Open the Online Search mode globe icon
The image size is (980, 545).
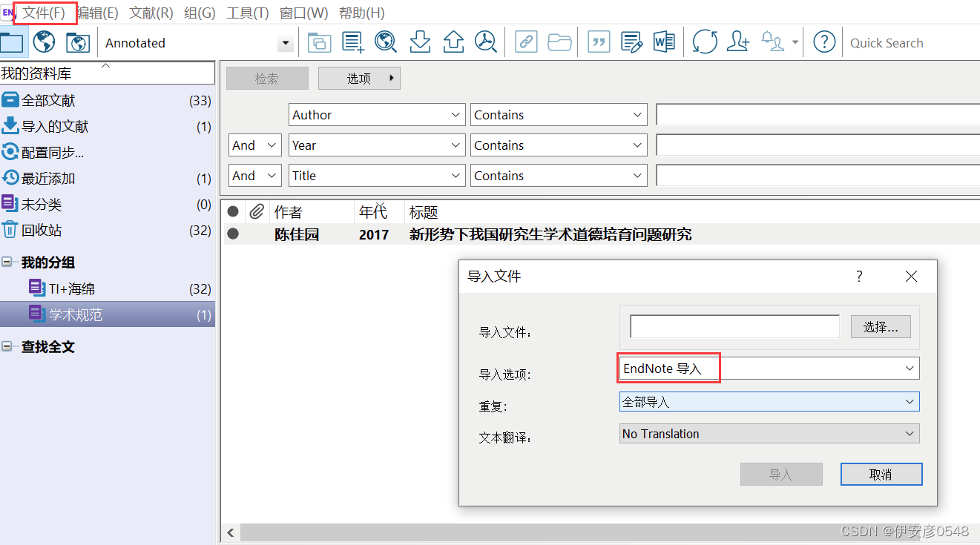pos(44,42)
